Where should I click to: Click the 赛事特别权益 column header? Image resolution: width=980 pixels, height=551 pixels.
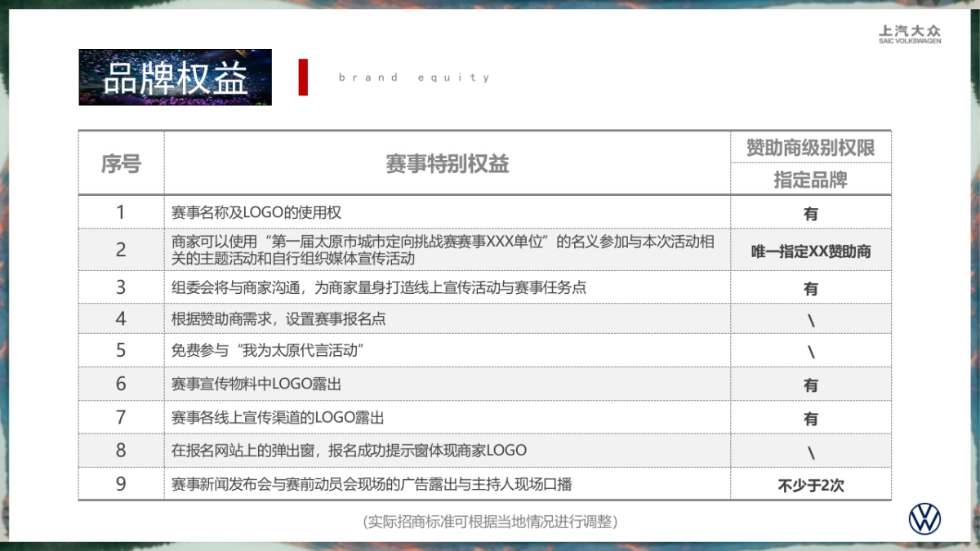tap(447, 163)
